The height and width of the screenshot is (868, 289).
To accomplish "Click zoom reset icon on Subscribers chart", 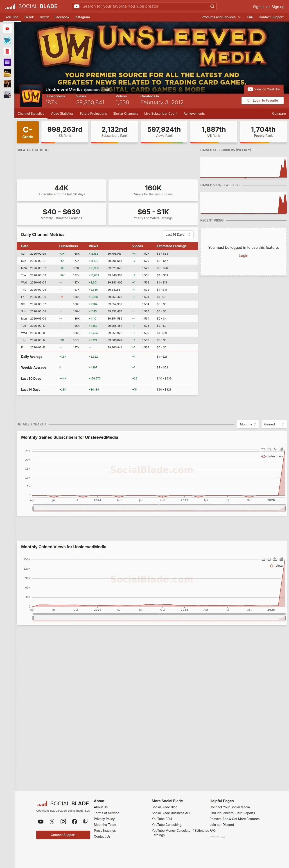I will 269,450.
